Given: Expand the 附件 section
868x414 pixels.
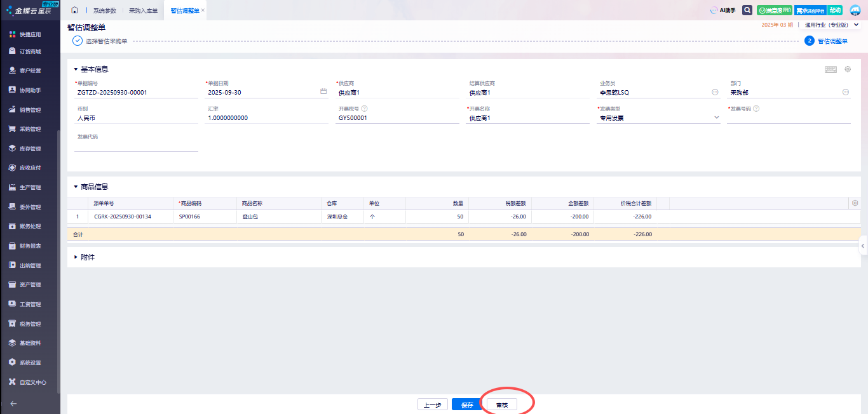Looking at the screenshot, I should point(76,257).
